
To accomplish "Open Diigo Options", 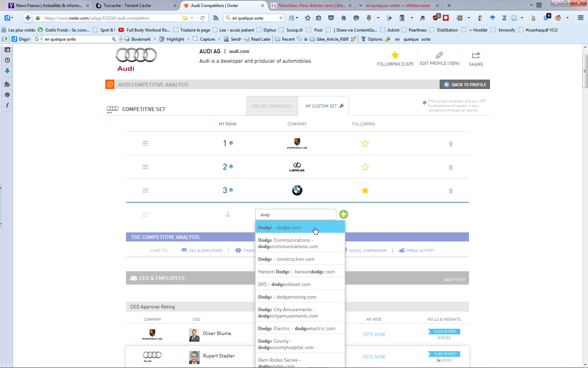I will pyautogui.click(x=372, y=39).
